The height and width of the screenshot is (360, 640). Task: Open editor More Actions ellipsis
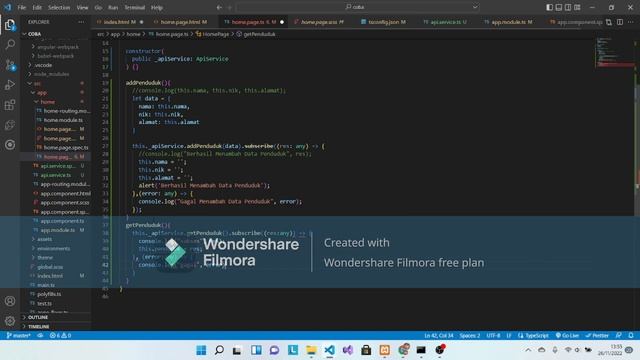(x=631, y=22)
